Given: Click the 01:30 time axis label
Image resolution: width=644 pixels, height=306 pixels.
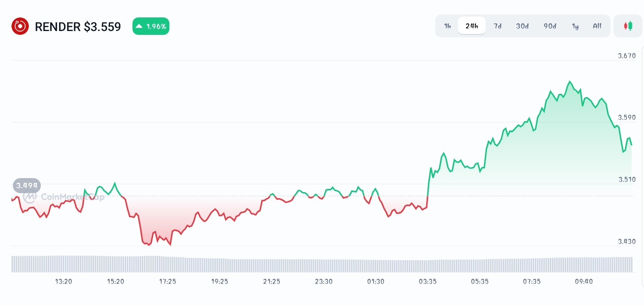Looking at the screenshot, I should (x=376, y=281).
